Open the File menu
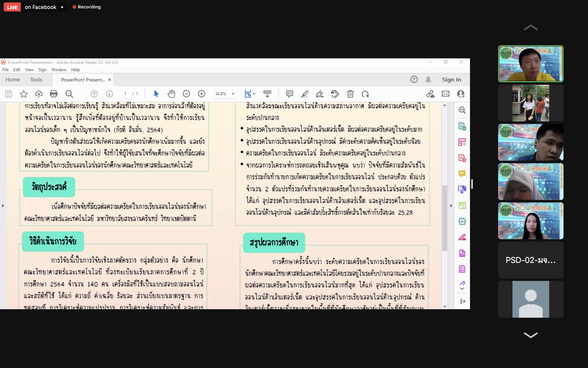The height and width of the screenshot is (368, 588). click(x=6, y=70)
